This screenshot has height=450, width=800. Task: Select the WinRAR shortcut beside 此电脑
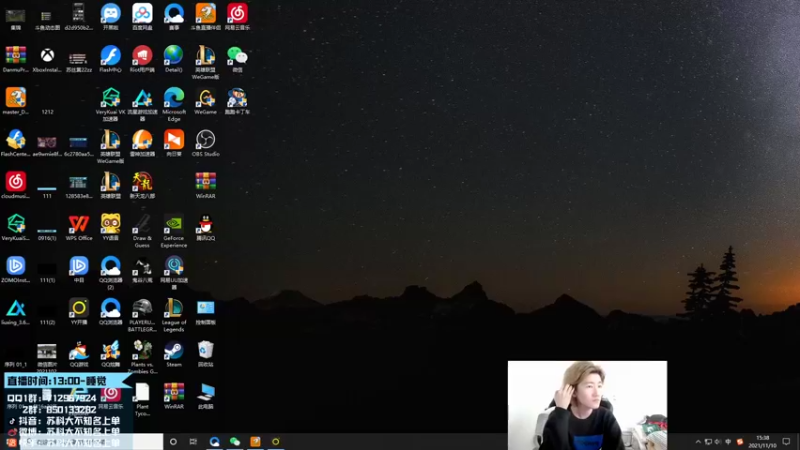coord(174,393)
